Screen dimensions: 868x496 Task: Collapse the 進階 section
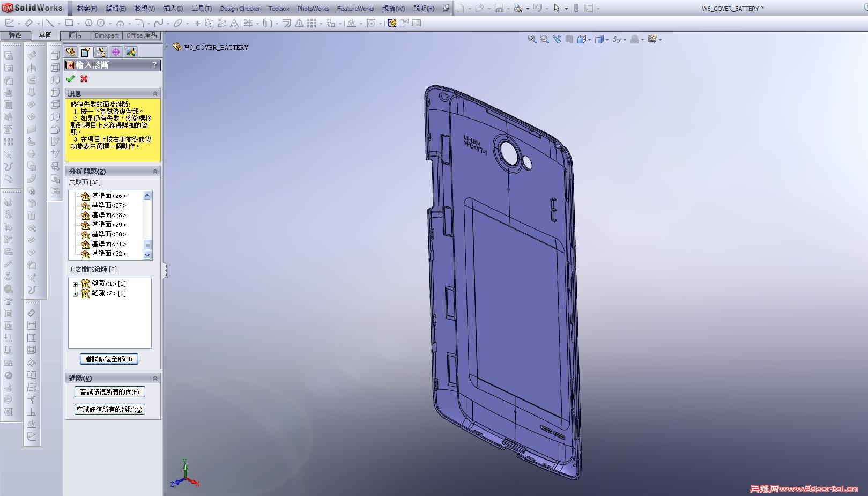(155, 378)
